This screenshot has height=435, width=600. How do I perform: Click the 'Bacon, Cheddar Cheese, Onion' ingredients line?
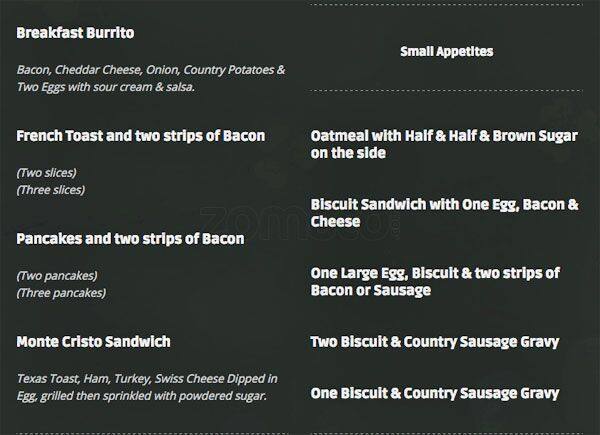tap(151, 69)
